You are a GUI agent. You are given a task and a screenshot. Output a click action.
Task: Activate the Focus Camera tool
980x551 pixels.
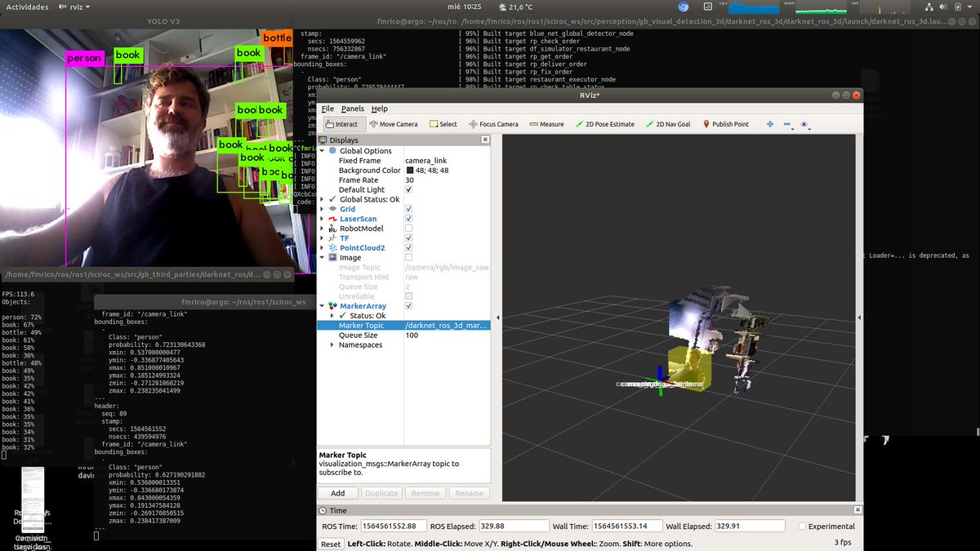[x=494, y=124]
